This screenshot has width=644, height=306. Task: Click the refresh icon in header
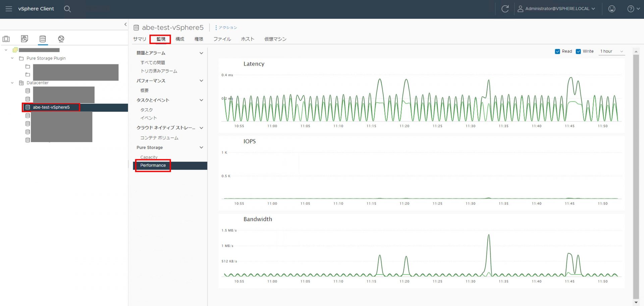click(505, 9)
